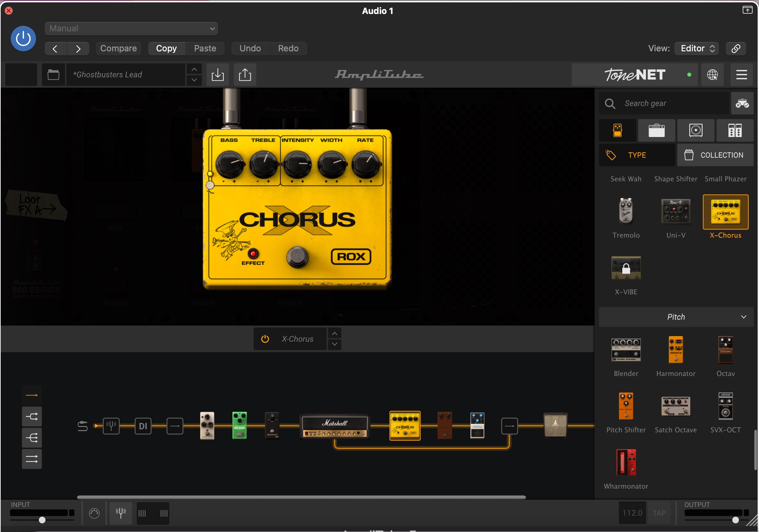This screenshot has width=759, height=532.
Task: Select the Wharmonator pedal
Action: [x=626, y=462]
